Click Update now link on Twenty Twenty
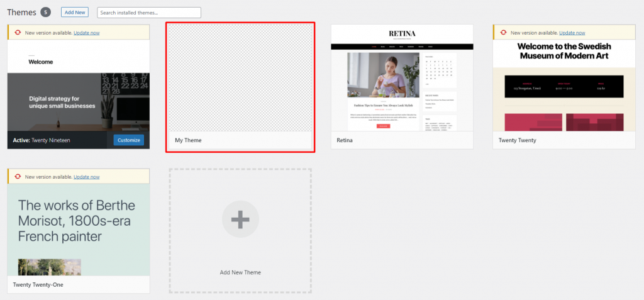The width and height of the screenshot is (644, 300). point(572,33)
